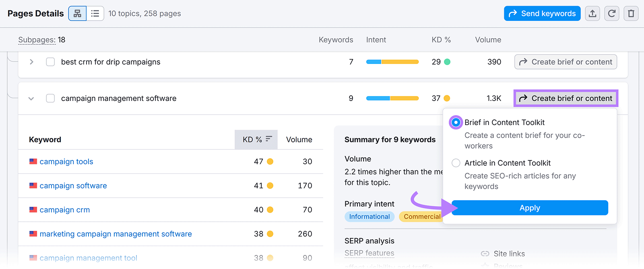Check the best crm for drip campaigns box

[x=50, y=62]
